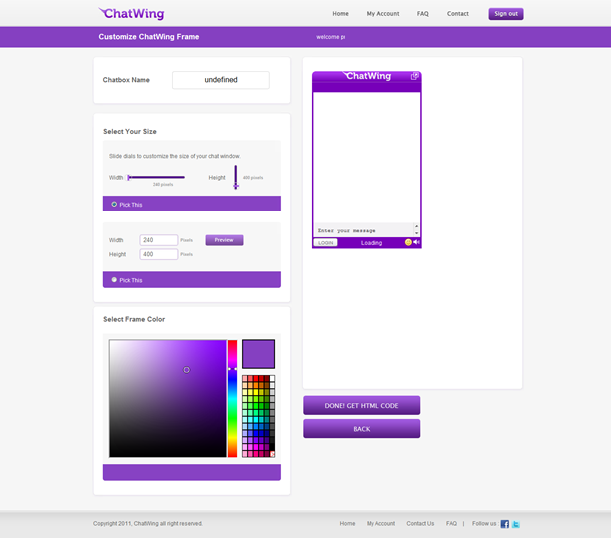Select the manual size 'Pick This' radio
The width and height of the screenshot is (611, 538).
tap(114, 280)
